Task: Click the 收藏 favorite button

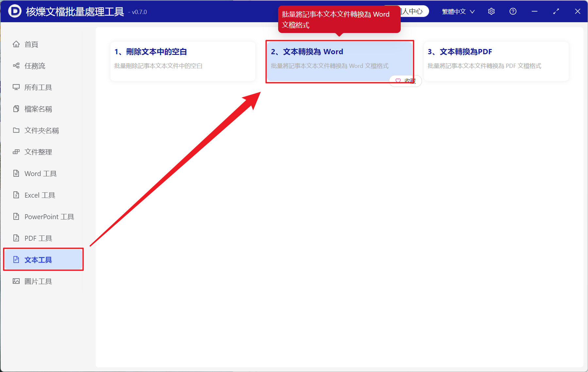Action: click(405, 81)
